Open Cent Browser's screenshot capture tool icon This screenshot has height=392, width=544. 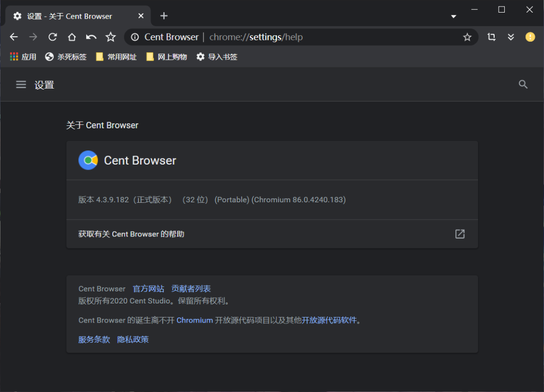pyautogui.click(x=491, y=37)
